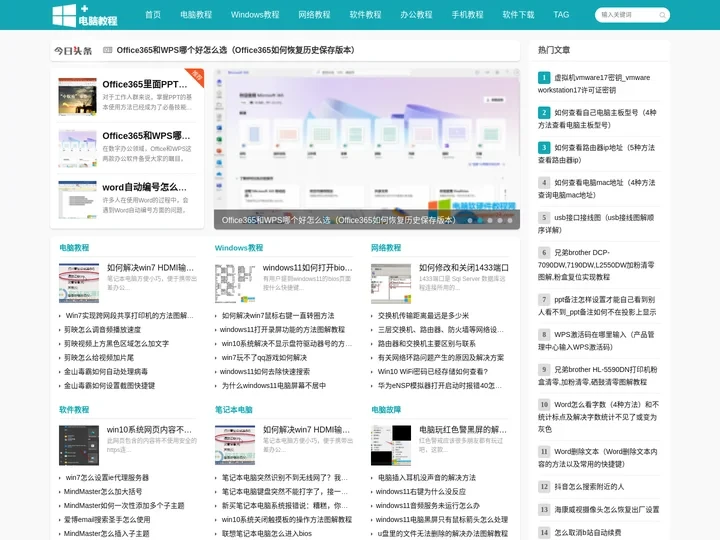
Task: Open hot article Word删除文本
Action: tap(598, 458)
